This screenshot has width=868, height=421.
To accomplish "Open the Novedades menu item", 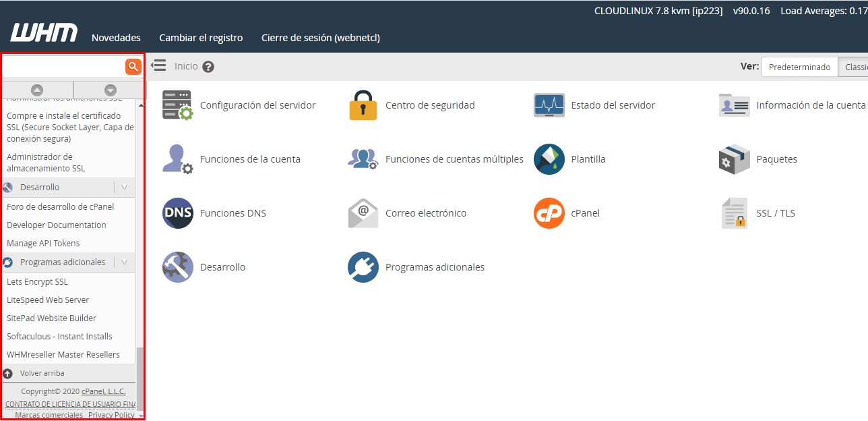I will [116, 38].
